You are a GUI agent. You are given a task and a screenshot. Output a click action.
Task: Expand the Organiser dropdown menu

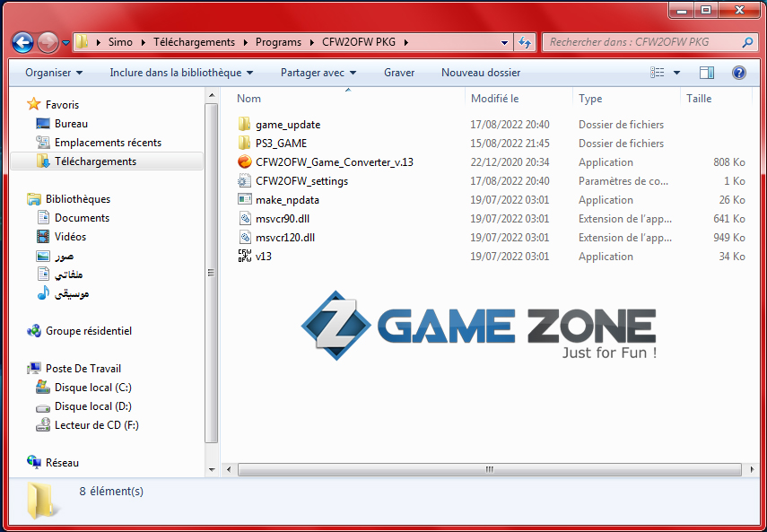[x=54, y=73]
